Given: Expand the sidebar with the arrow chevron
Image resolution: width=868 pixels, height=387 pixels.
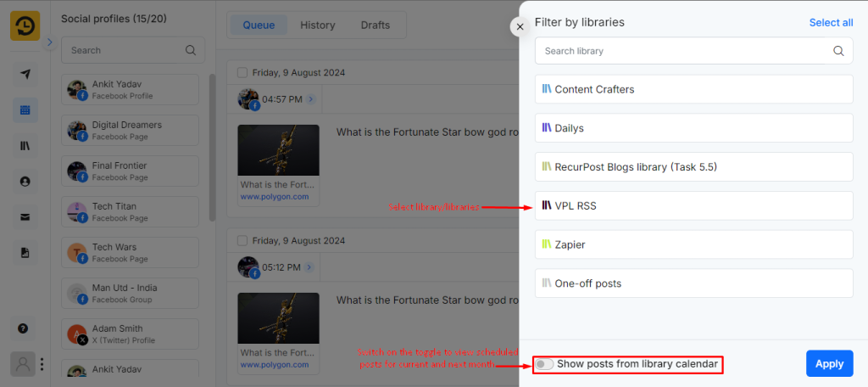Looking at the screenshot, I should pos(49,42).
